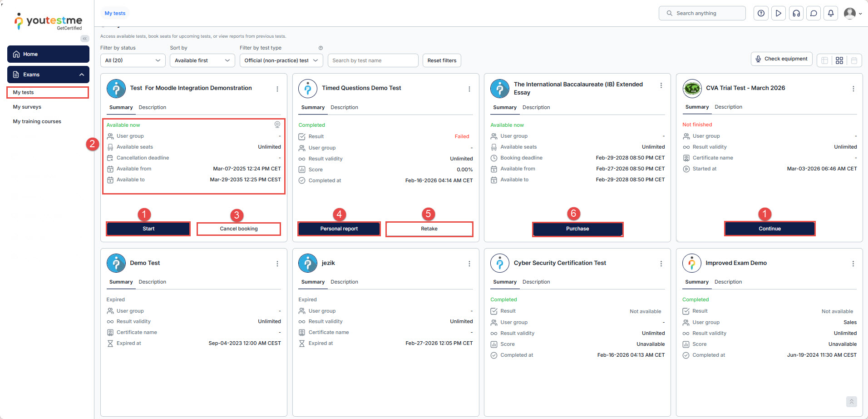
Task: Open the Filter by status dropdown
Action: 133,60
